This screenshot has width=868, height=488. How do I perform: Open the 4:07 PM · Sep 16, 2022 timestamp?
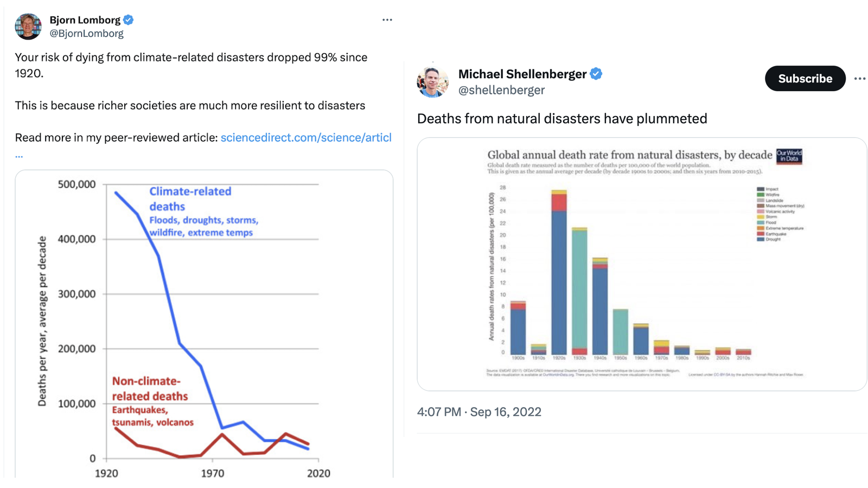coord(479,412)
